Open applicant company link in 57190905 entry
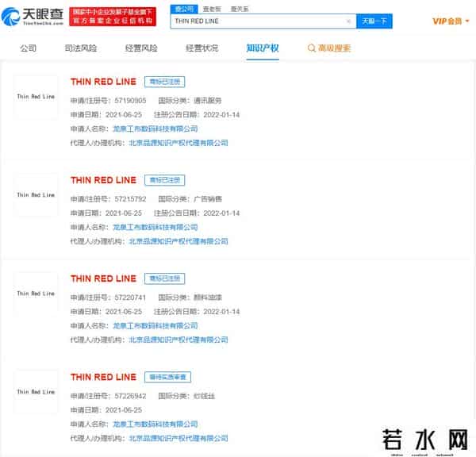476x457 pixels. point(155,129)
